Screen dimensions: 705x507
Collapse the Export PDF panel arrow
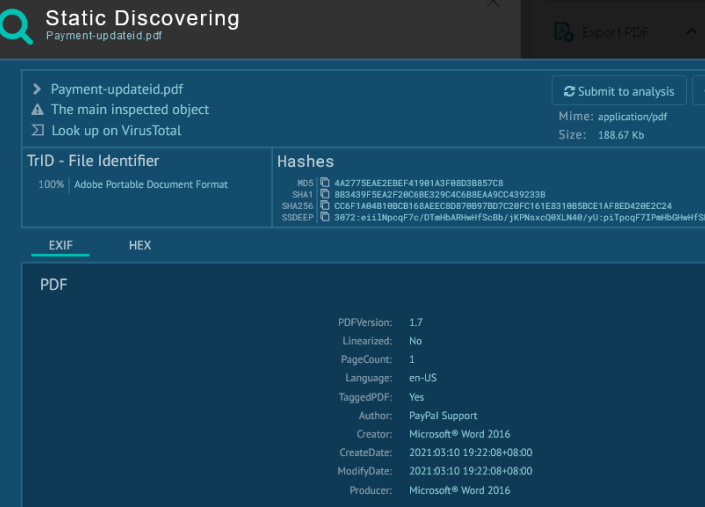(x=692, y=32)
